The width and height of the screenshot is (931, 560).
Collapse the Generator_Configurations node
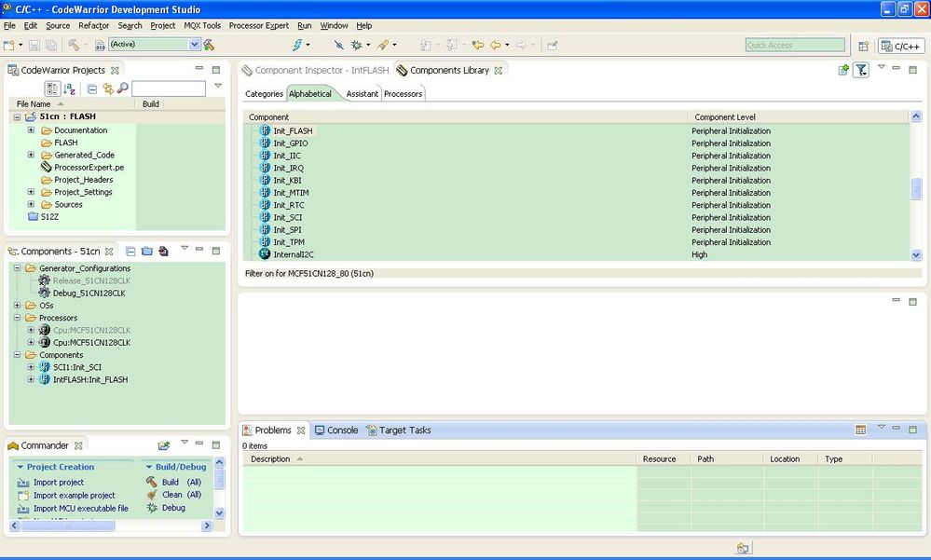click(17, 268)
